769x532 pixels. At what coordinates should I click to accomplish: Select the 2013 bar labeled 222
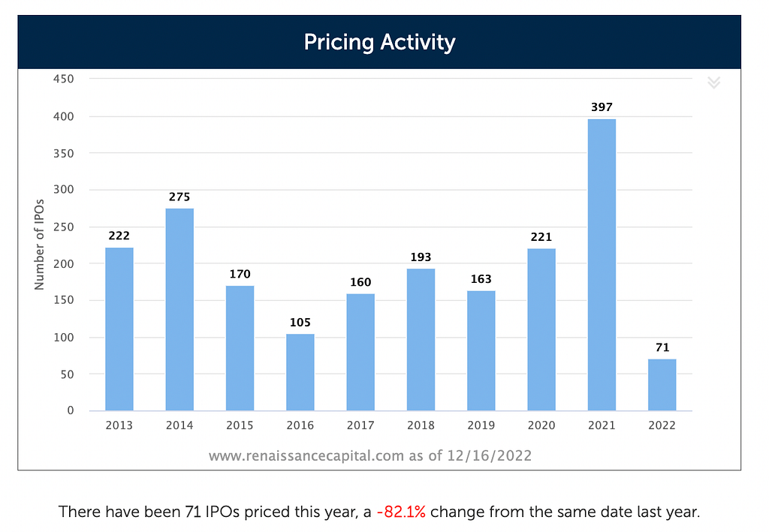(x=119, y=329)
